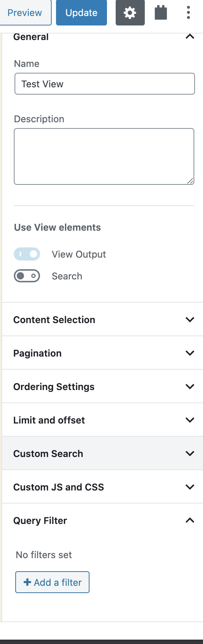The width and height of the screenshot is (203, 644).
Task: Open the Custom Search section
Action: pos(103,453)
